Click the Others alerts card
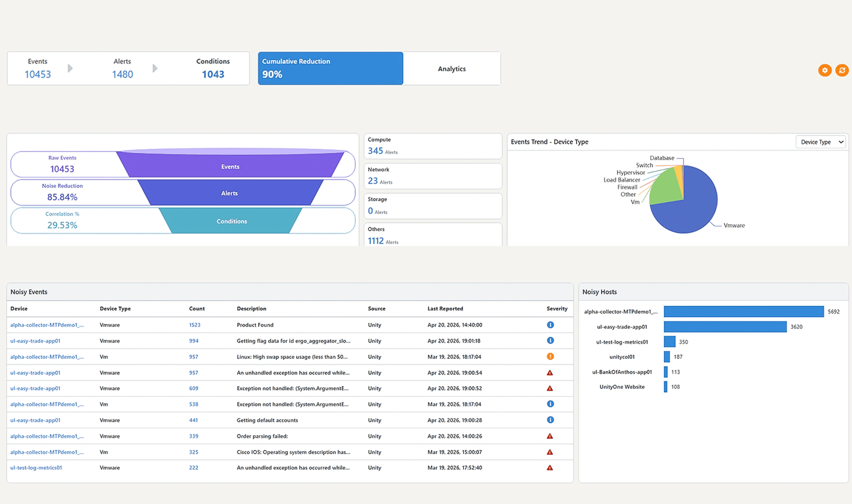Image resolution: width=852 pixels, height=504 pixels. point(432,236)
